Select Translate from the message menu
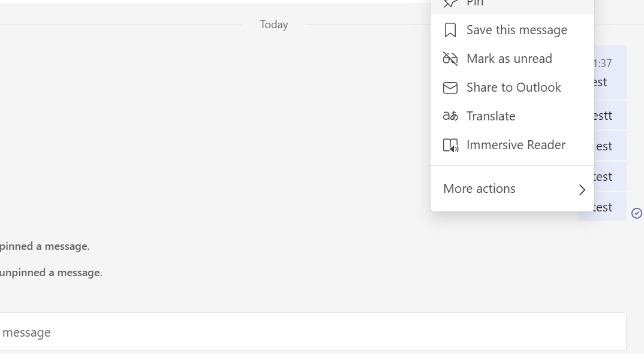Screen dimensions: 644x354 click(490, 116)
